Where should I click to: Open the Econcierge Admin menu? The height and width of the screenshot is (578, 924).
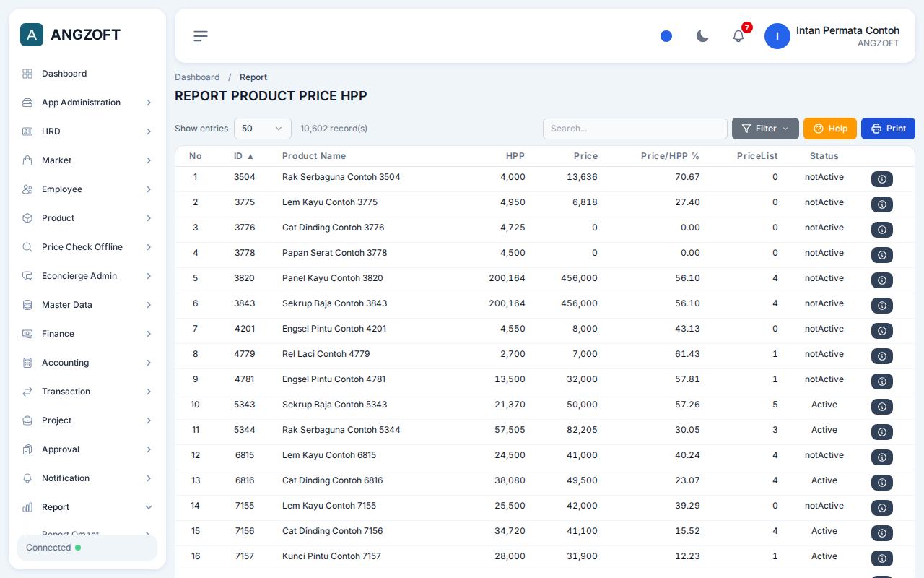(87, 276)
